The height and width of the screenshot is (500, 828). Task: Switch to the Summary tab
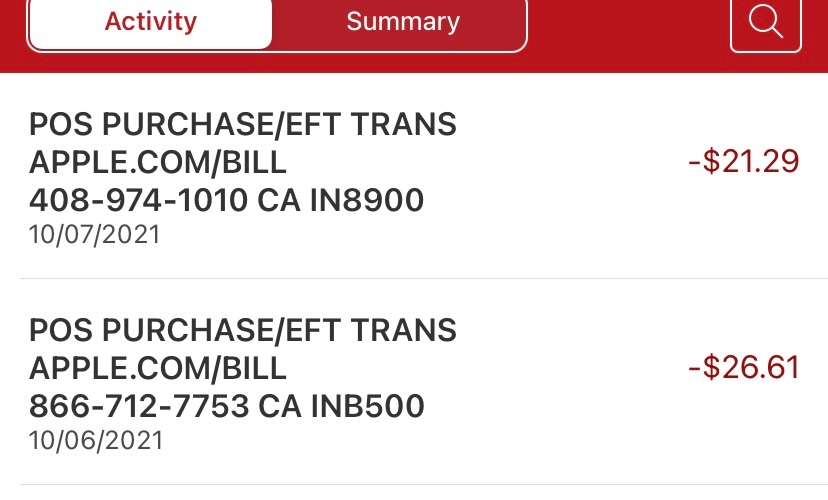pos(403,22)
